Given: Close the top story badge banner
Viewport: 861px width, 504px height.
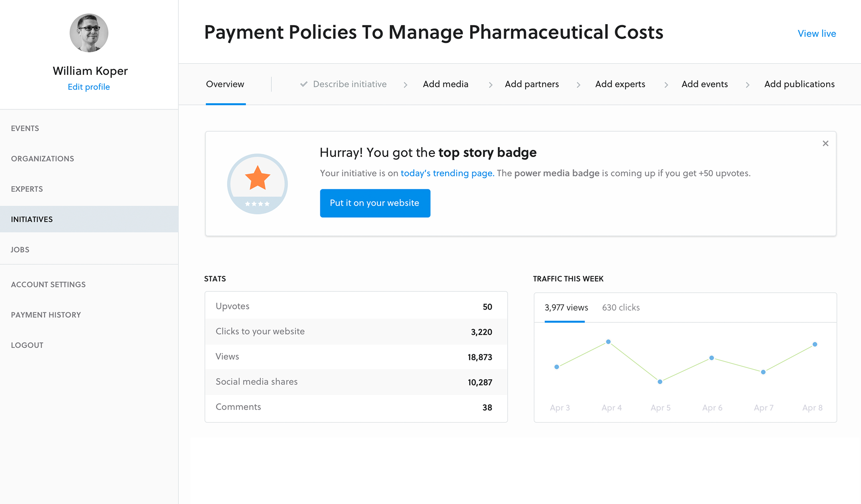Looking at the screenshot, I should pyautogui.click(x=825, y=143).
